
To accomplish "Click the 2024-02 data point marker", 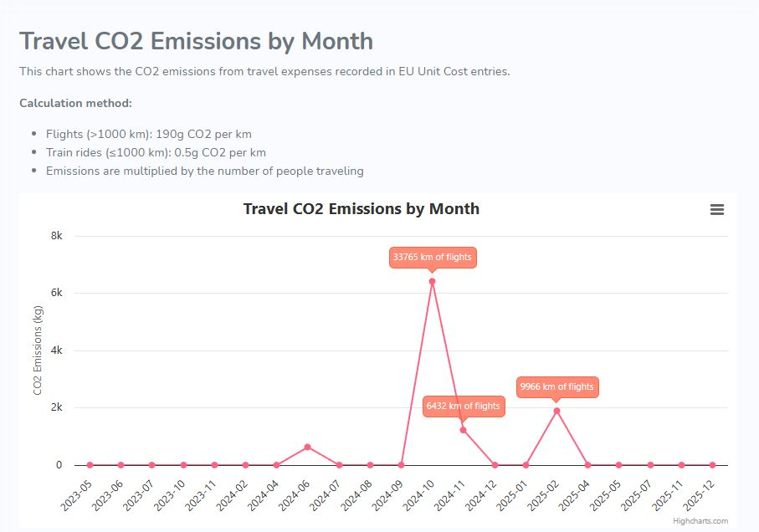I will tap(245, 465).
